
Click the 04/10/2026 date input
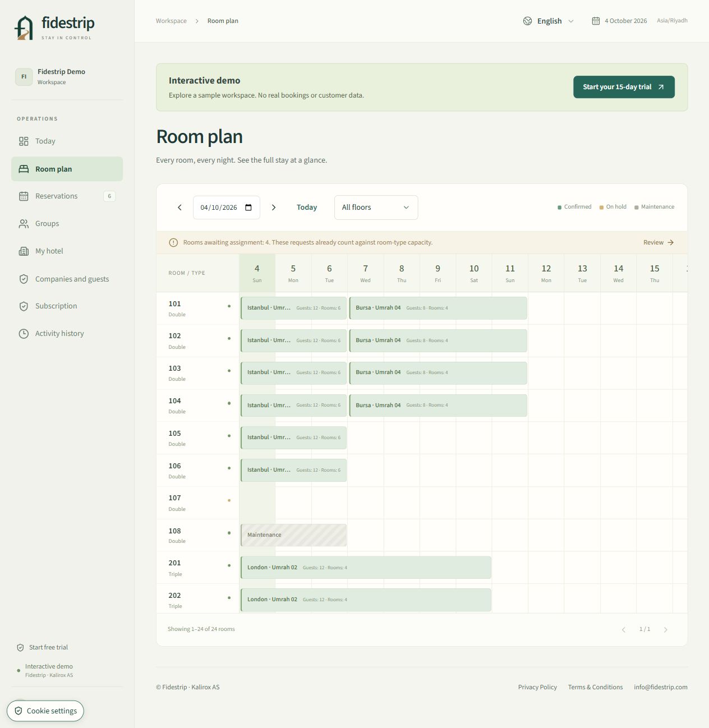(227, 208)
